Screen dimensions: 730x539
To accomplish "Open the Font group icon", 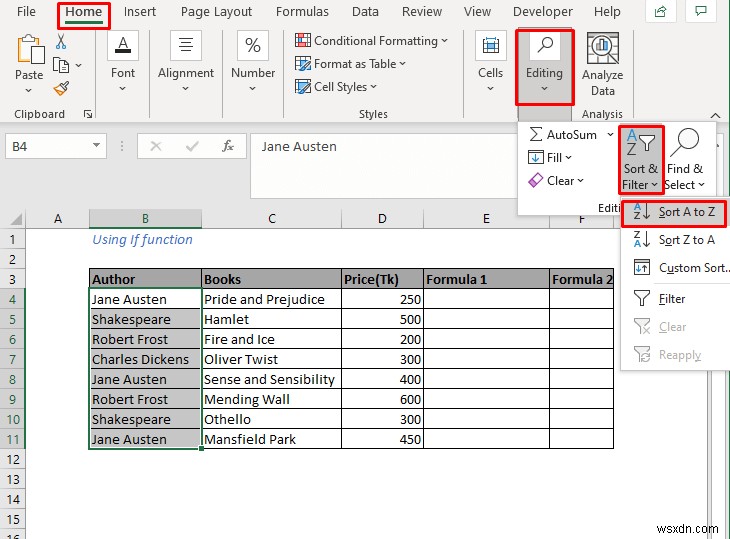I will pyautogui.click(x=123, y=45).
